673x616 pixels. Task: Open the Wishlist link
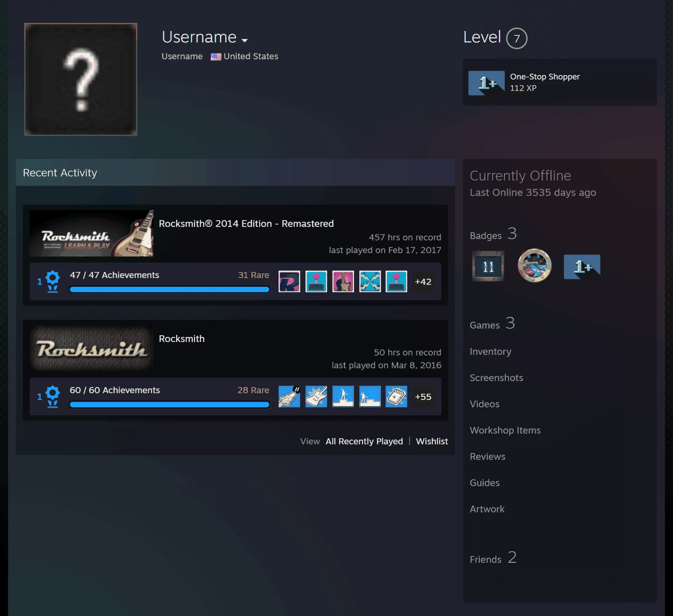(x=432, y=441)
